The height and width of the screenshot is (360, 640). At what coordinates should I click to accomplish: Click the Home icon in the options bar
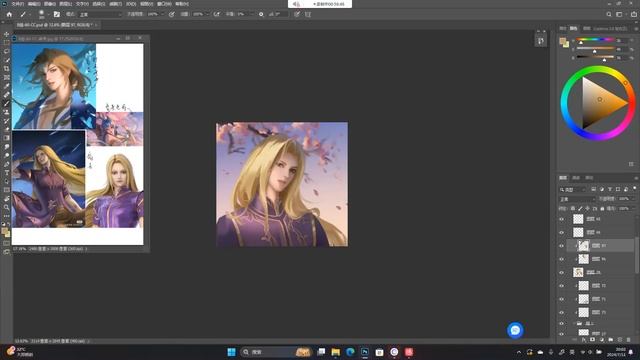9,14
